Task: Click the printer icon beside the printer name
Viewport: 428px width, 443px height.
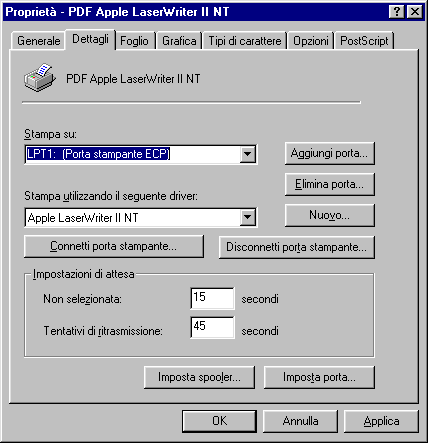Action: tap(39, 78)
